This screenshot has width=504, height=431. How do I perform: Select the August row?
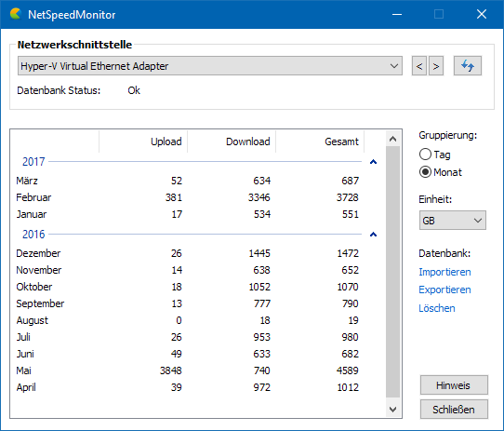click(x=188, y=320)
